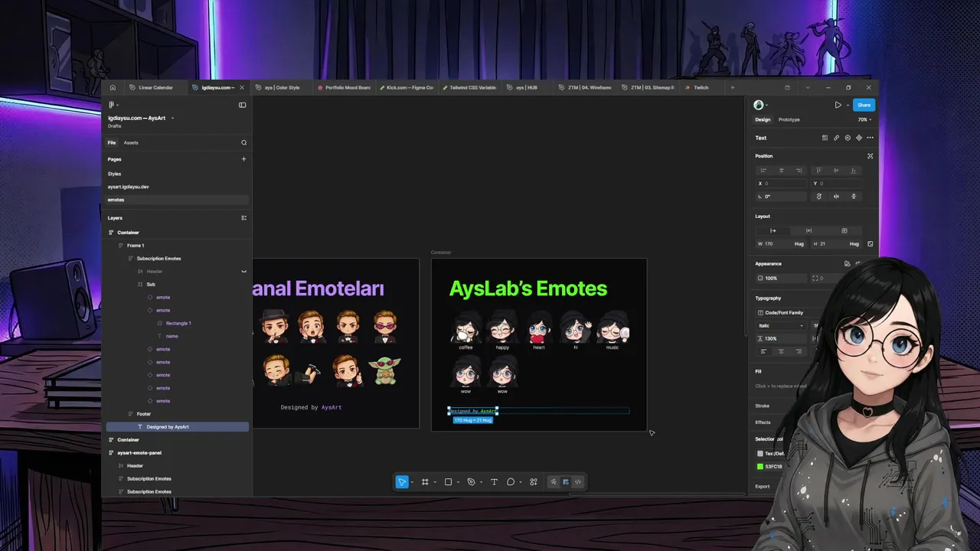Select the Styles page
This screenshot has width=980, height=551.
coord(115,174)
